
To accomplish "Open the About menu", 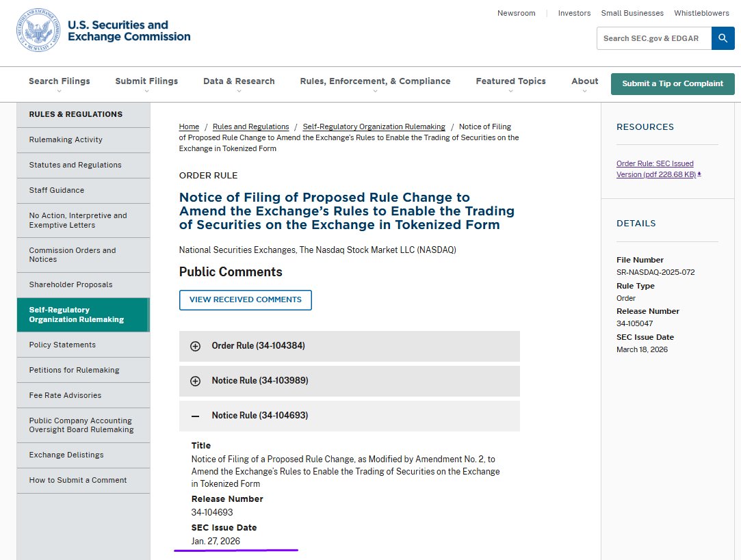I will pyautogui.click(x=584, y=81).
